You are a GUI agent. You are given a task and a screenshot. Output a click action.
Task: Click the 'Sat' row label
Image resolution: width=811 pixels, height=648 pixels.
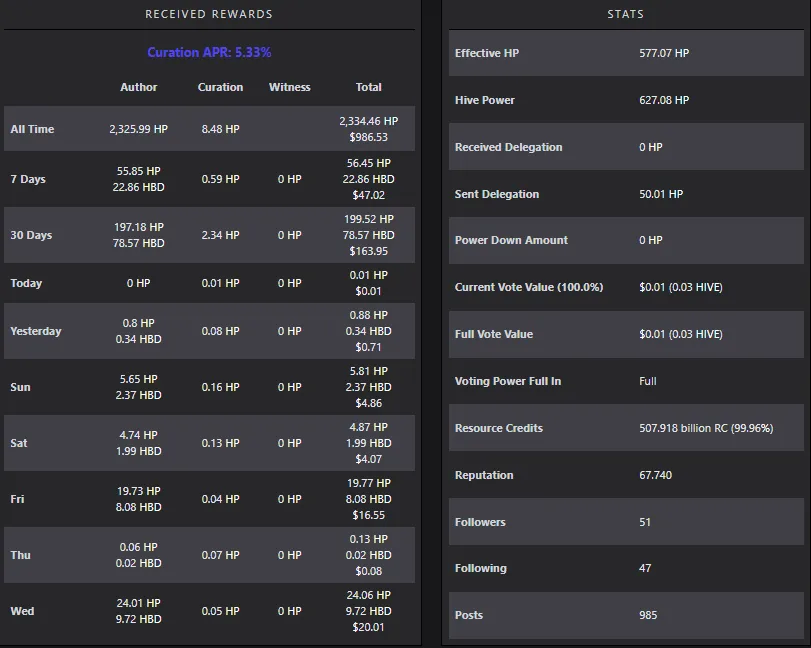[x=19, y=443]
